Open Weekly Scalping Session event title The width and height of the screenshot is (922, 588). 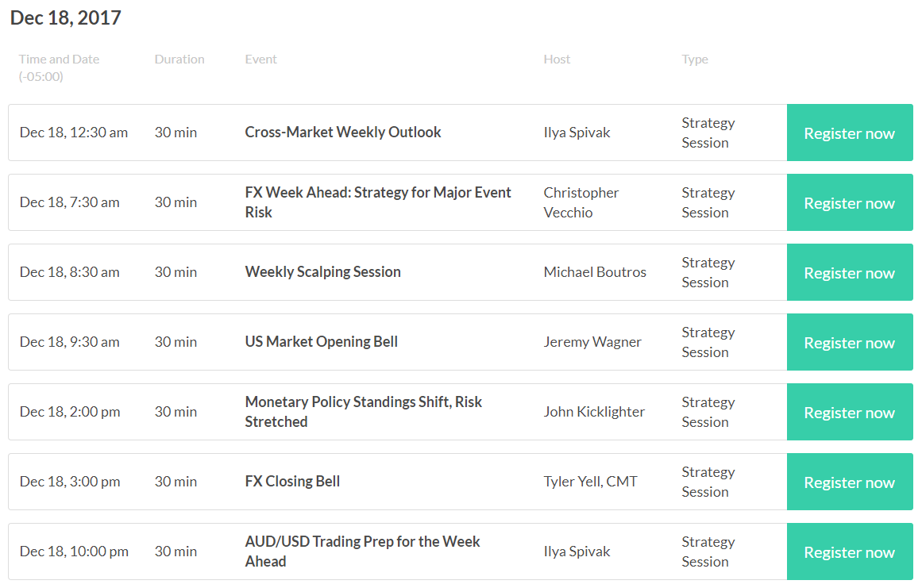(x=322, y=272)
